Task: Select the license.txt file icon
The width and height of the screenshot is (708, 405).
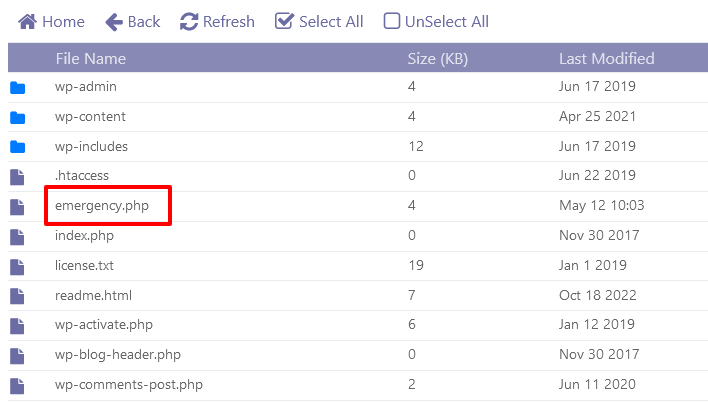Action: point(17,267)
